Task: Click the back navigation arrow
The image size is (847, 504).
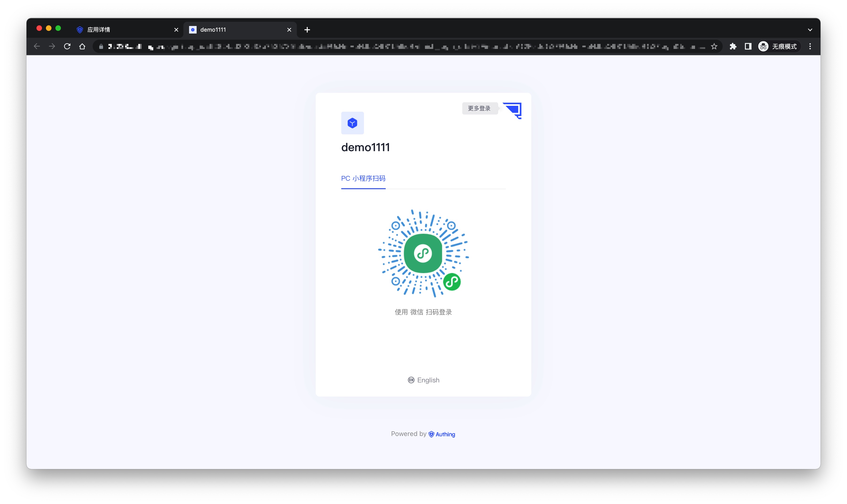Action: (37, 47)
